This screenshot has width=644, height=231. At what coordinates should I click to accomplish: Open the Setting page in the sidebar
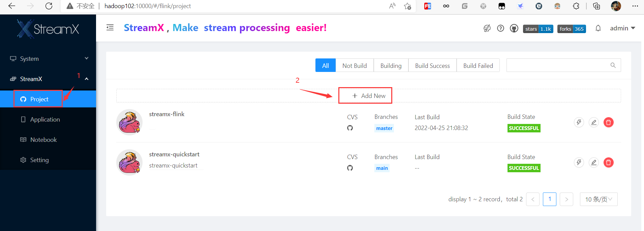(48, 160)
